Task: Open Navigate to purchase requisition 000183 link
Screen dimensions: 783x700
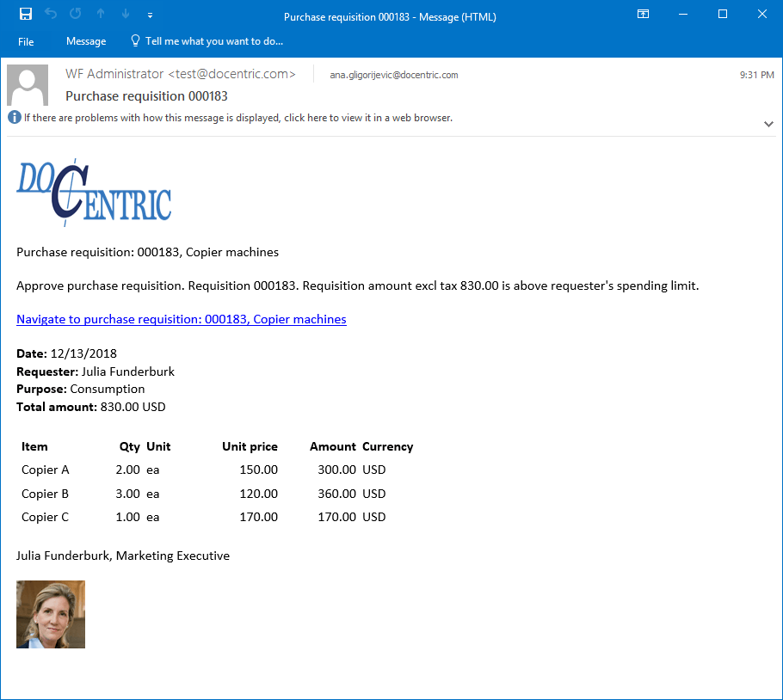Action: click(182, 319)
